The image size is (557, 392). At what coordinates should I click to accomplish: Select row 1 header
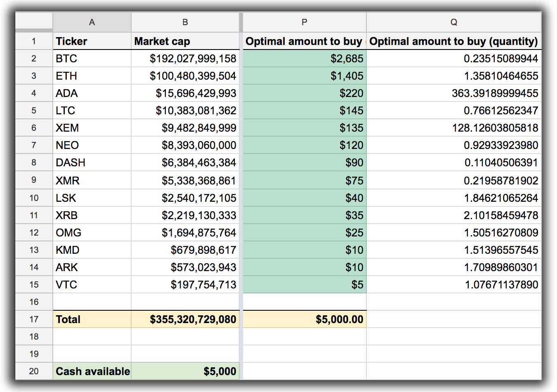click(34, 41)
